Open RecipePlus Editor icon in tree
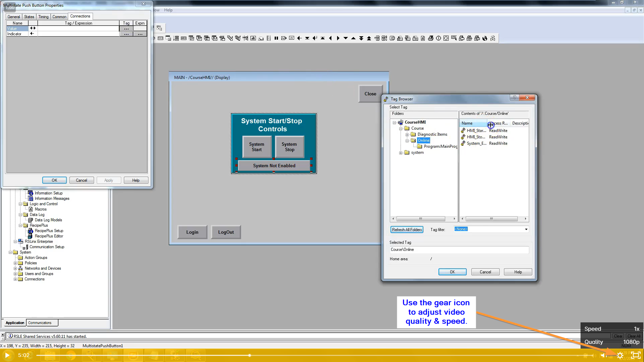The height and width of the screenshot is (362, 644). coord(30,236)
